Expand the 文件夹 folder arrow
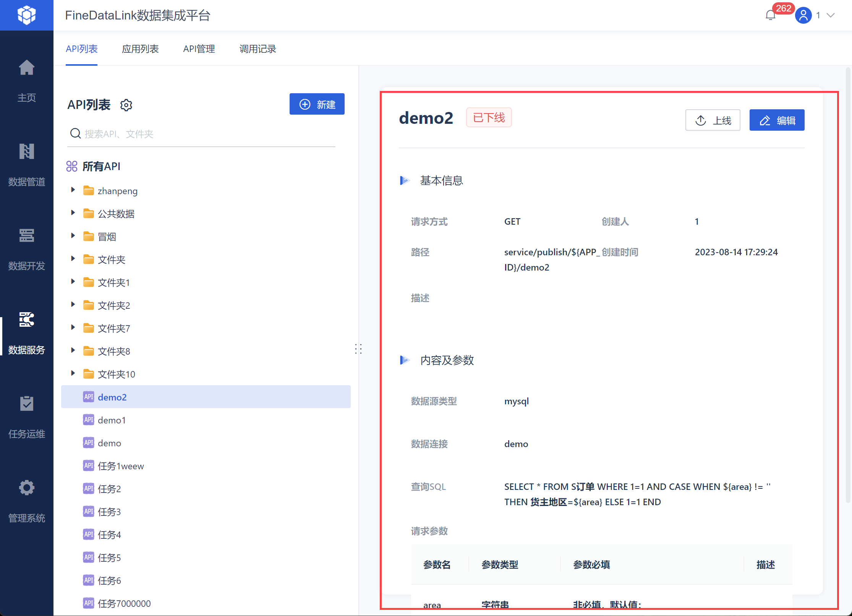This screenshot has height=616, width=852. [73, 259]
